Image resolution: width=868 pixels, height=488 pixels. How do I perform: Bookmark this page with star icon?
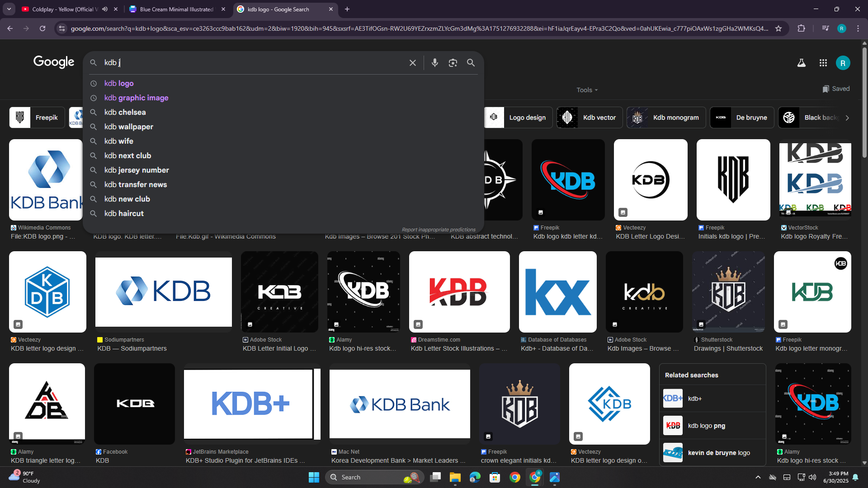tap(778, 28)
